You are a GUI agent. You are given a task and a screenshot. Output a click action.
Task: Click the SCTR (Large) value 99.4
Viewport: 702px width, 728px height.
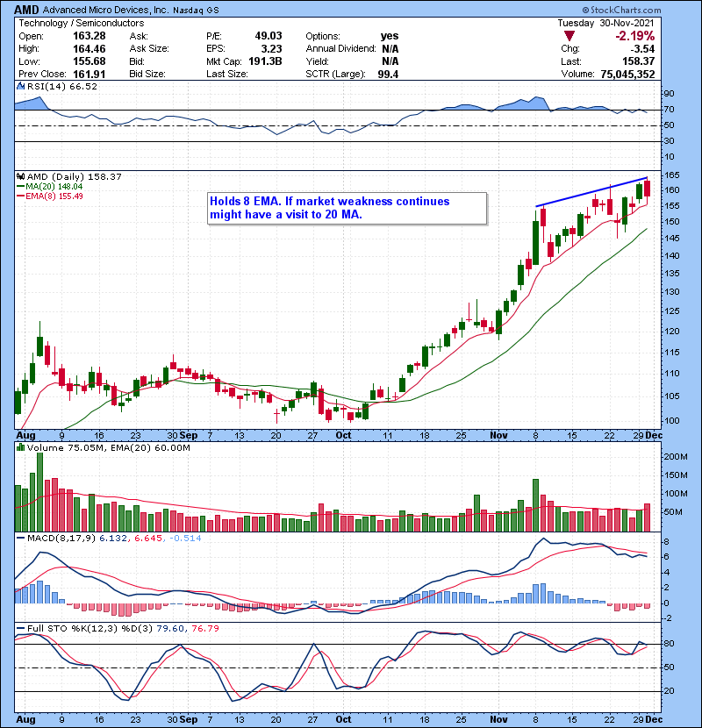pos(388,75)
